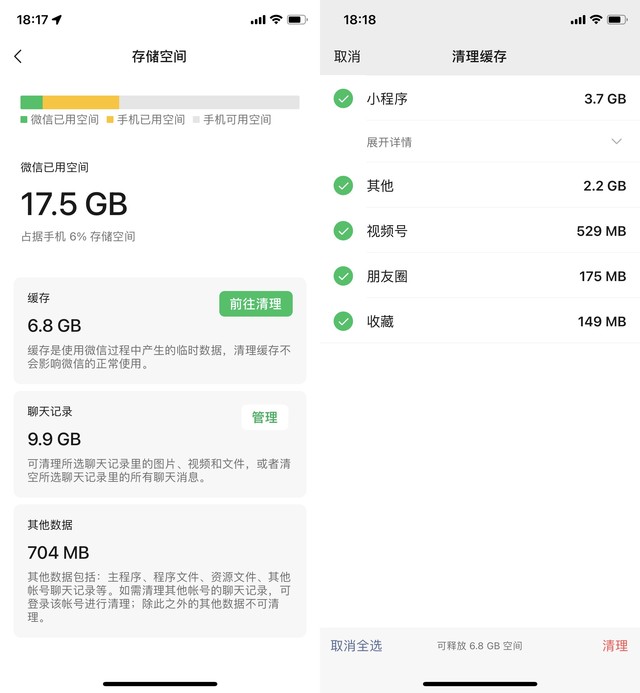Uncheck the 其他 checkbox
The image size is (640, 693).
coord(343,186)
